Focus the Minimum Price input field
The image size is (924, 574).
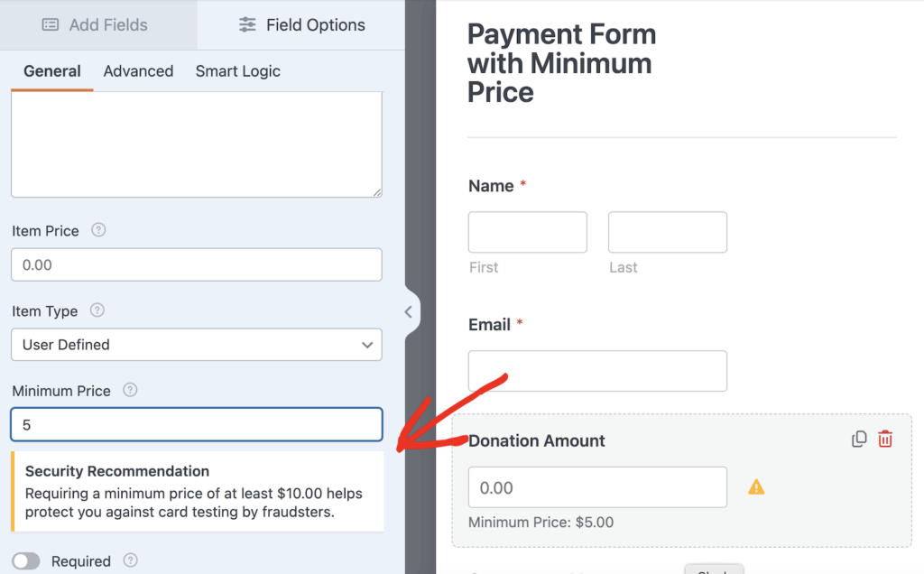click(196, 424)
